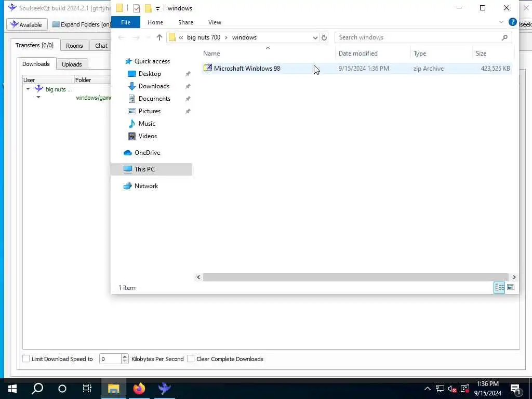
Task: Open the View ribbon tab
Action: pos(215,22)
